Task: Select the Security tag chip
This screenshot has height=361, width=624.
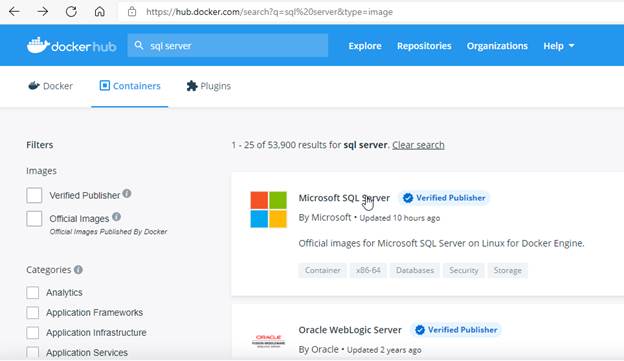Action: [x=464, y=270]
